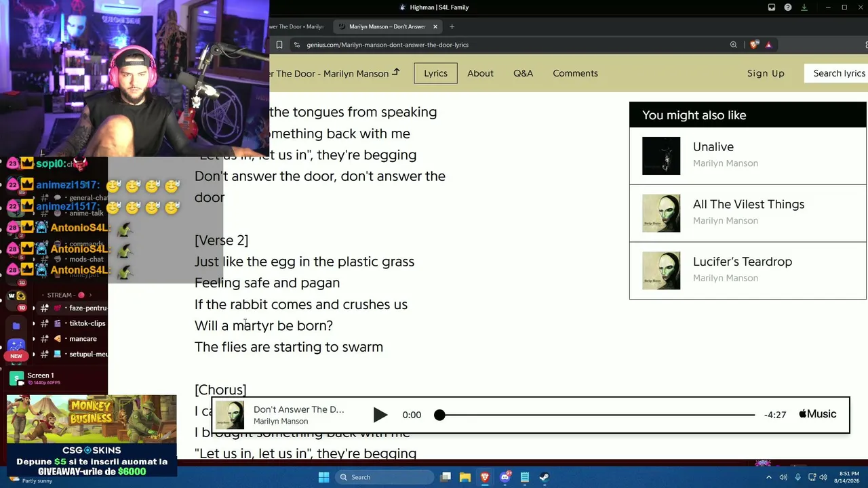
Task: Open the Comments tab
Action: [575, 73]
